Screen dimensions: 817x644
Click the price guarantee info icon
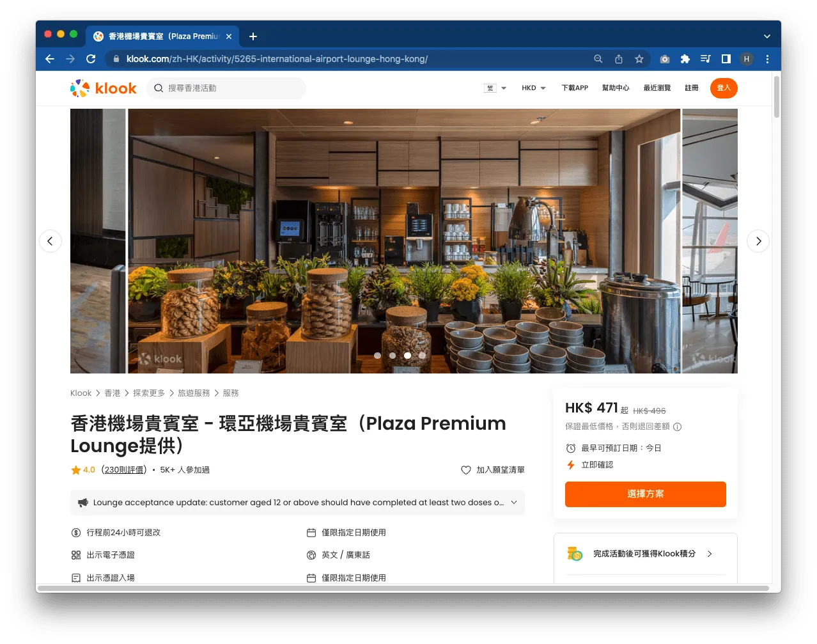678,427
